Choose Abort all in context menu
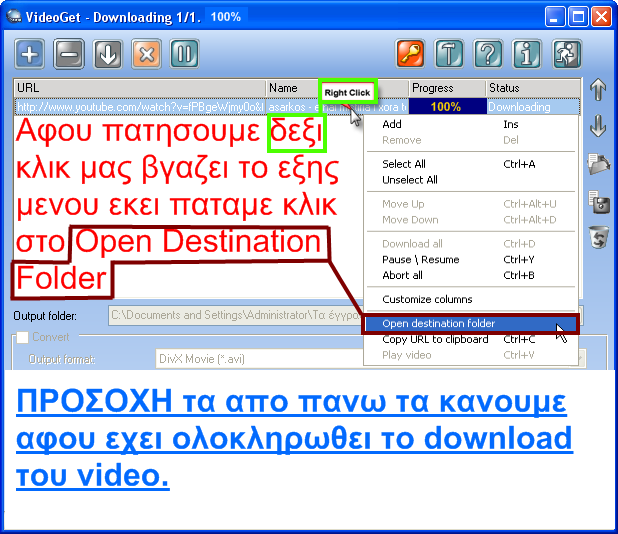 pos(471,275)
